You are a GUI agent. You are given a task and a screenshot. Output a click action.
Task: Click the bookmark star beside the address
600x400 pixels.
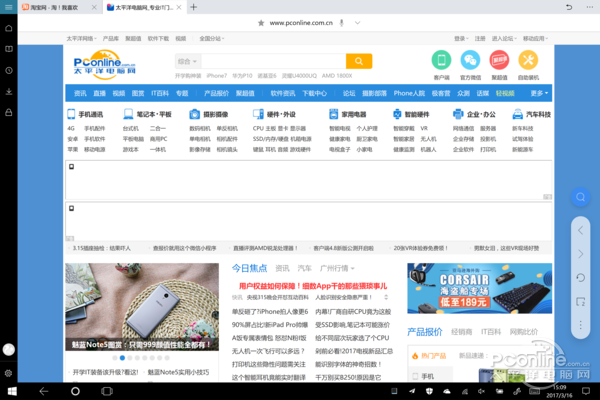pyautogui.click(x=261, y=23)
